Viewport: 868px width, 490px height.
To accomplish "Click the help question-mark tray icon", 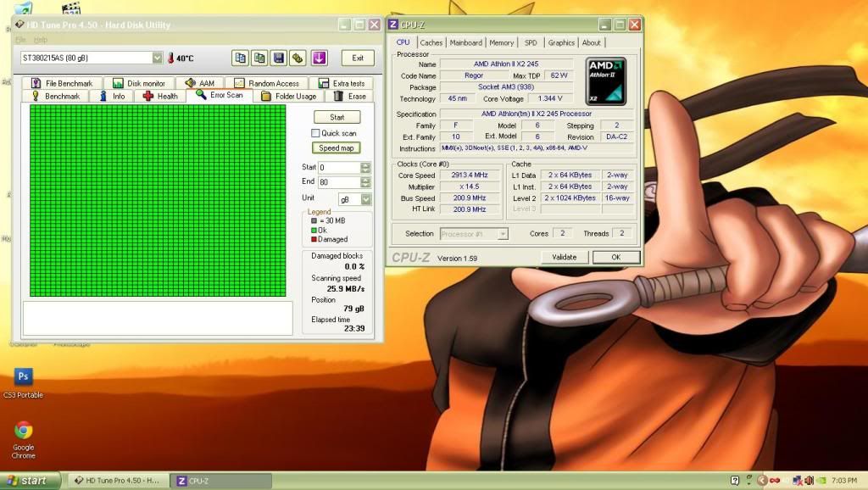I will point(735,481).
